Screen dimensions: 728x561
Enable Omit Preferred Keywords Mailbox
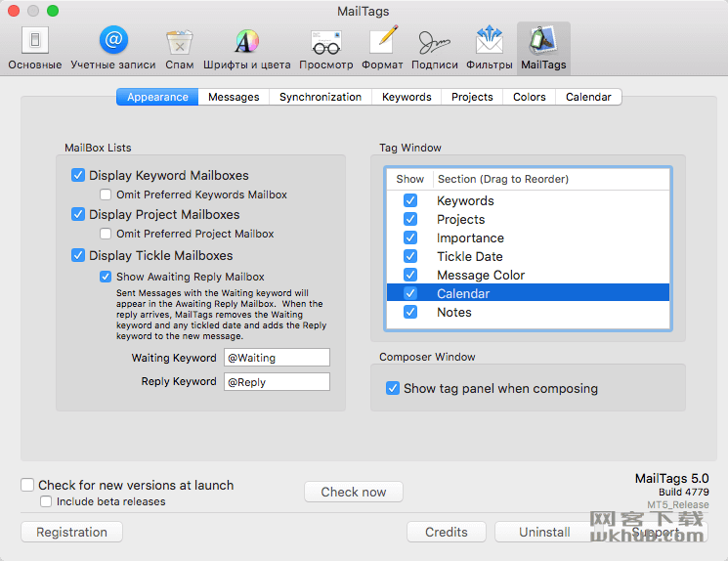point(106,194)
